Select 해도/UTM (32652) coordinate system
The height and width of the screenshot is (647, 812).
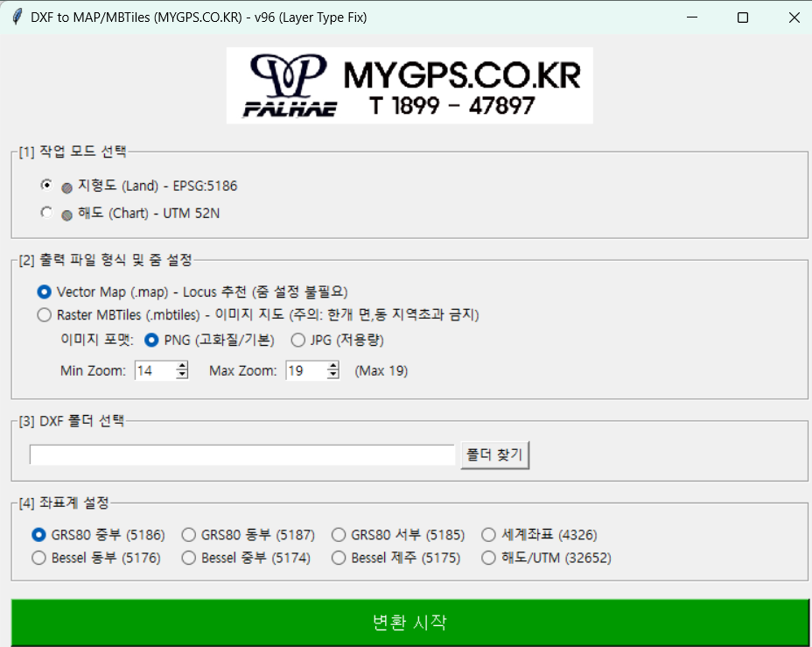(x=489, y=558)
